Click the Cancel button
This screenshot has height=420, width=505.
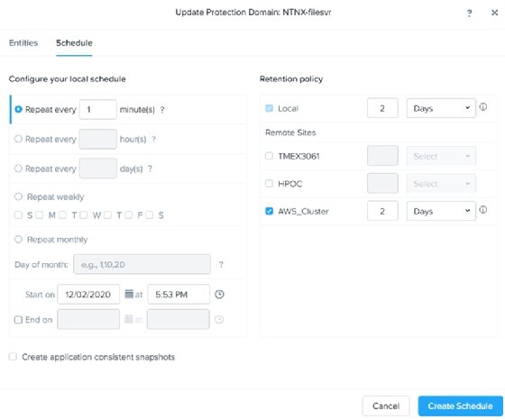tap(386, 406)
